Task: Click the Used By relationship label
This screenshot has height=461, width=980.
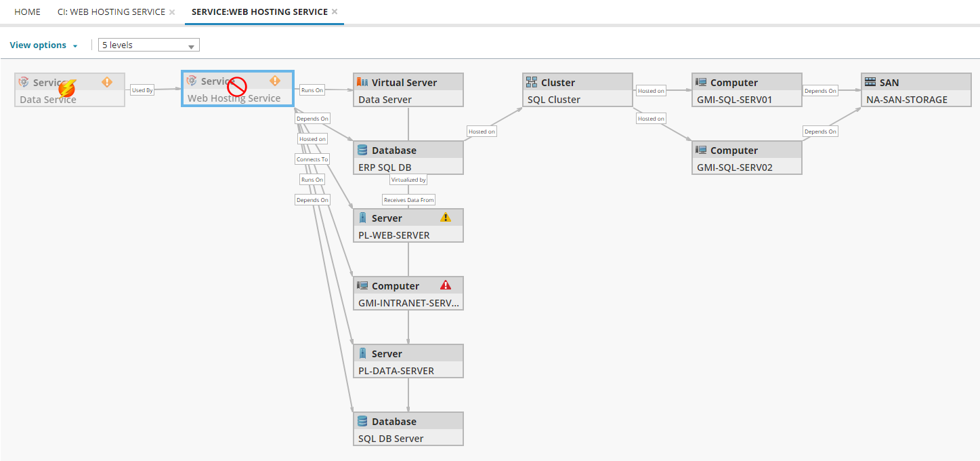Action: click(142, 89)
